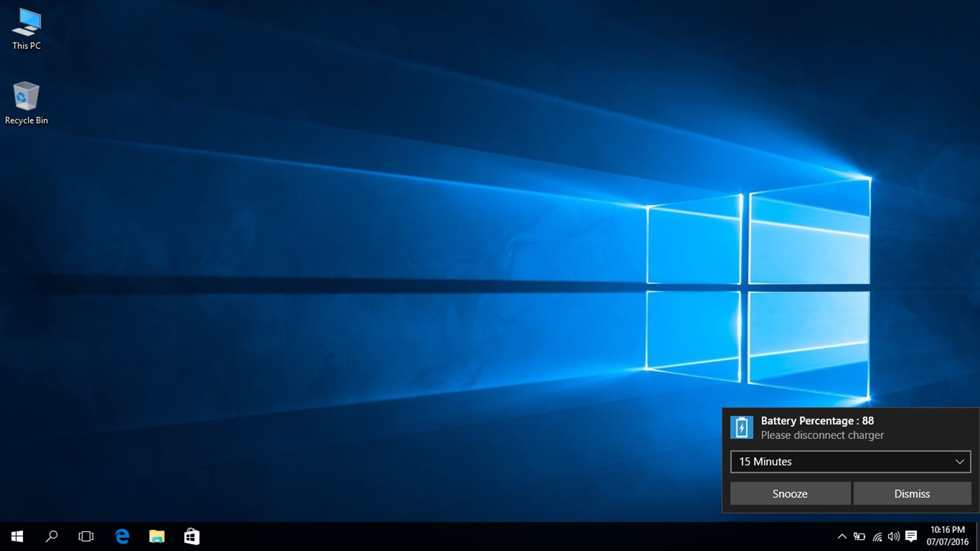The height and width of the screenshot is (551, 980).
Task: Click the battery icon in system tray
Action: tap(859, 536)
